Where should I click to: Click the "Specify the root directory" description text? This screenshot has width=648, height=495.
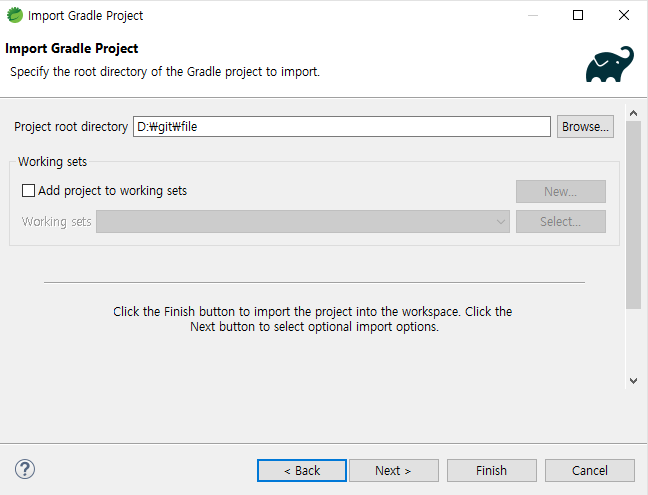[x=165, y=72]
